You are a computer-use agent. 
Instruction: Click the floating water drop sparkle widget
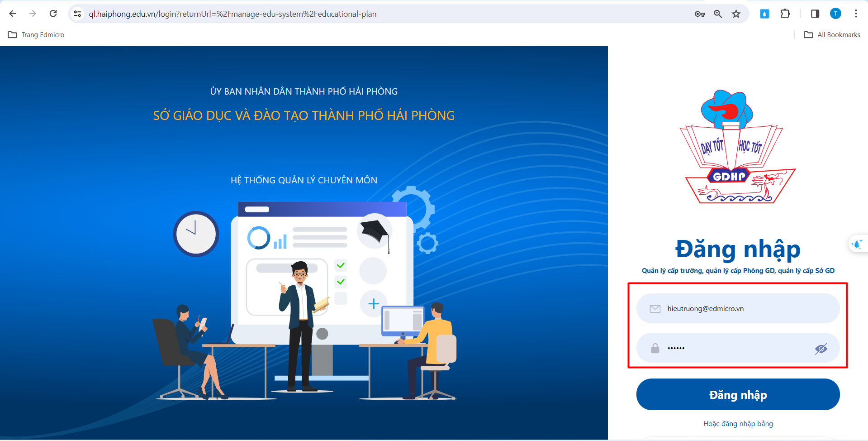[857, 244]
